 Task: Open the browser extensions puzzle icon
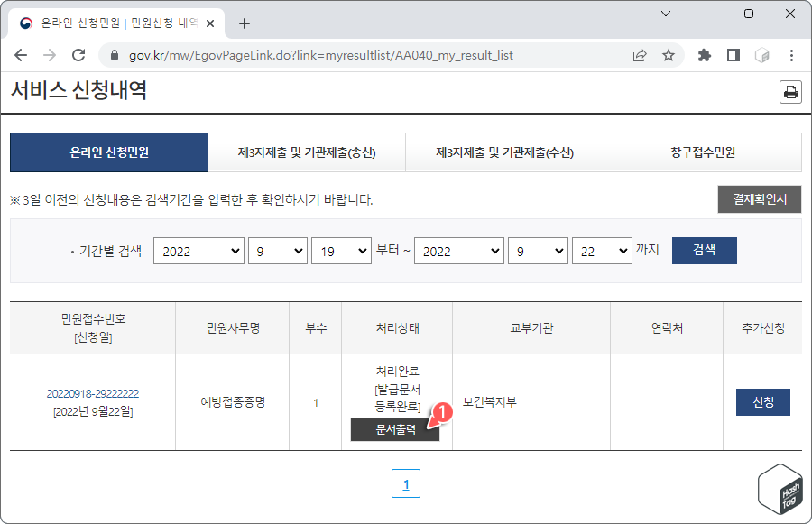(x=705, y=54)
